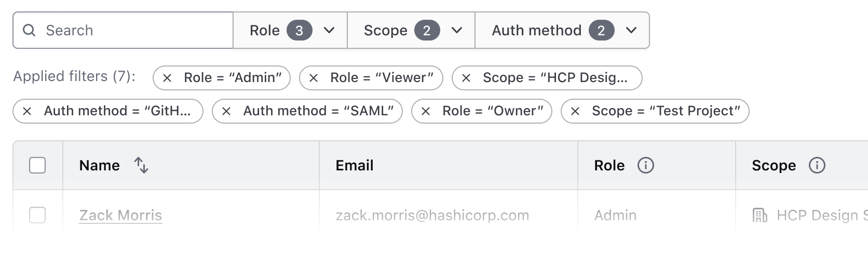Remove the Role = "Admin" filter tag
This screenshot has height=267, width=868.
pyautogui.click(x=167, y=78)
